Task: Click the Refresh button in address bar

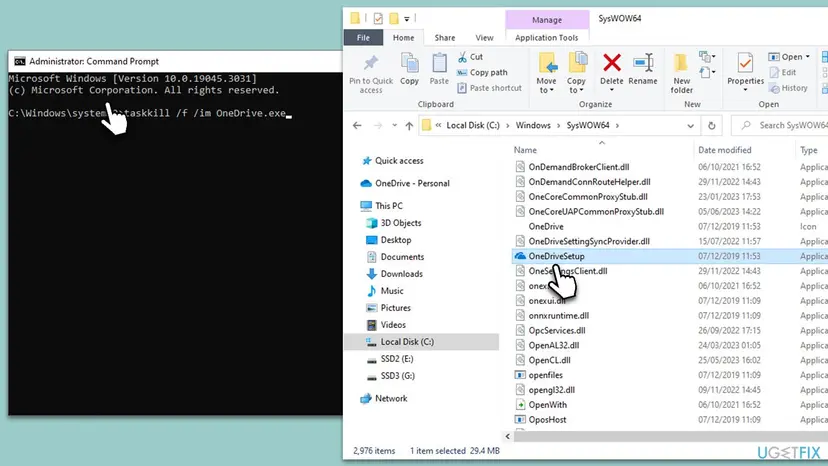Action: 711,125
